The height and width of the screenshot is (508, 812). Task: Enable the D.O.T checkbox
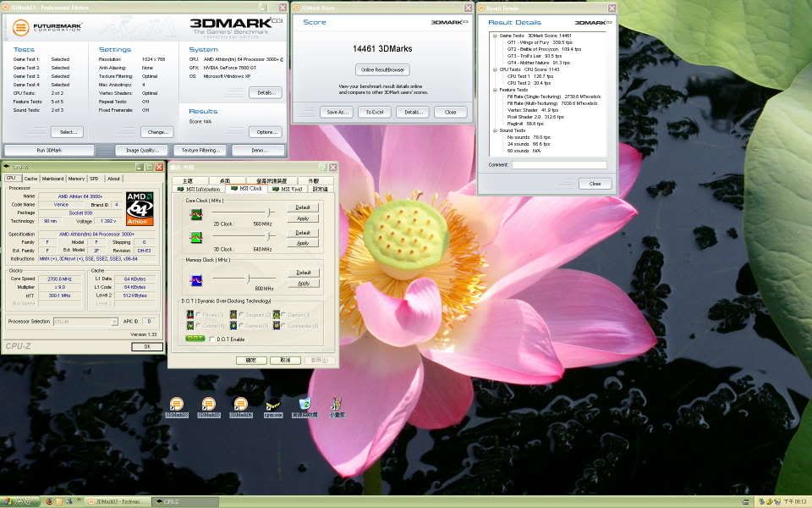click(x=211, y=339)
